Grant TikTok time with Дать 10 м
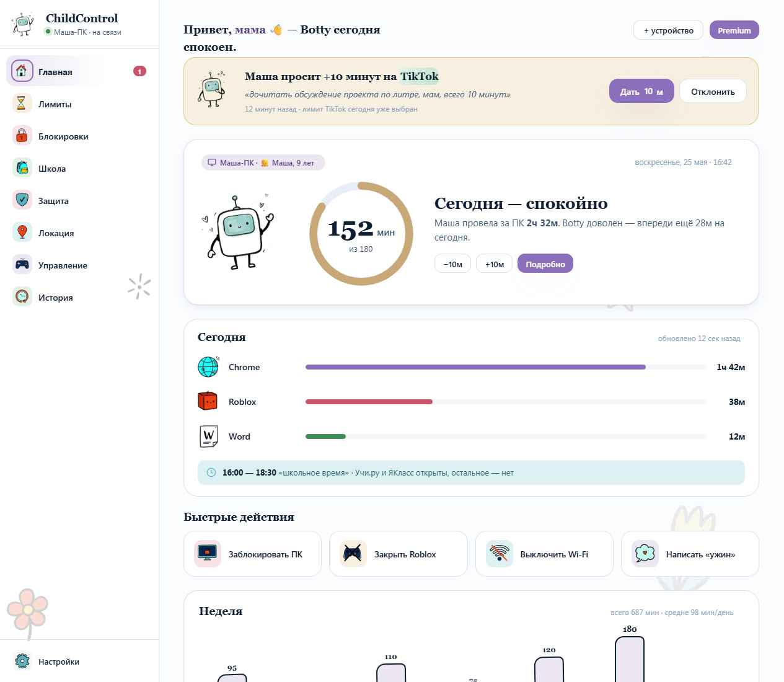 point(641,91)
